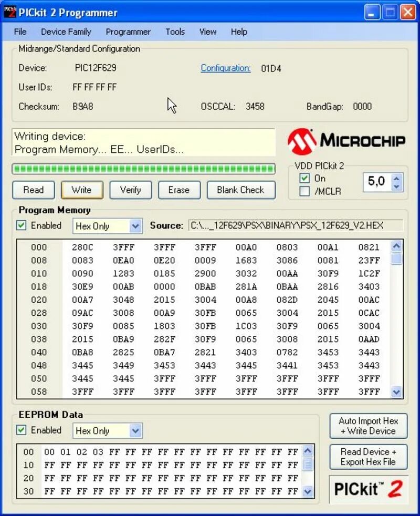Screen dimensions: 420x516
Task: Select program memory cell 09AC
Action: pos(82,313)
